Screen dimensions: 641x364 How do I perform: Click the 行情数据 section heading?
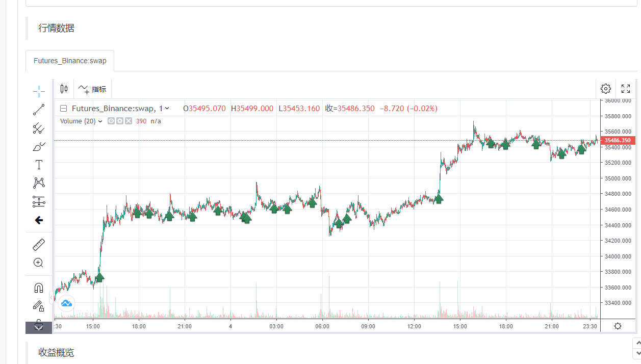pyautogui.click(x=56, y=28)
